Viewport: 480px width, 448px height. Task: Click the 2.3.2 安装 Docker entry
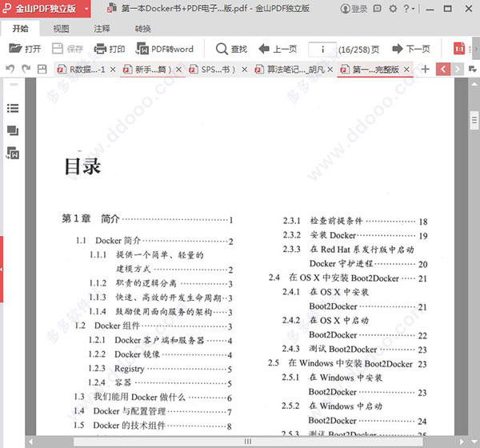[x=355, y=235]
